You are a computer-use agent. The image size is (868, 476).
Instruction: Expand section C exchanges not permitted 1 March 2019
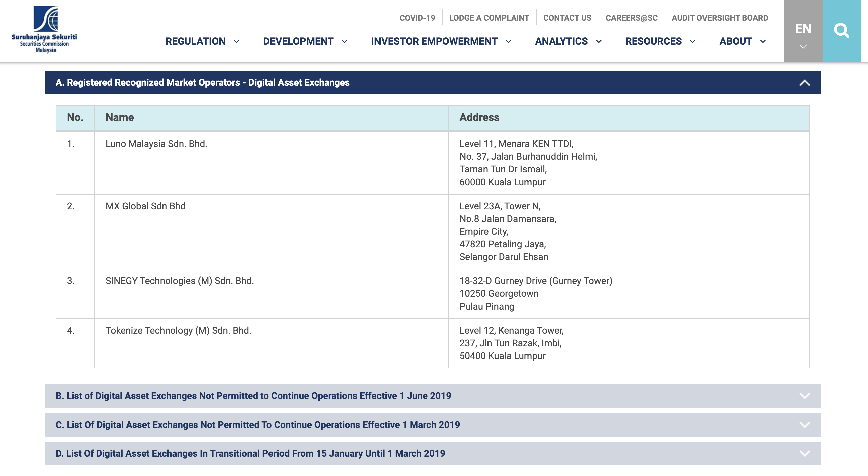tap(432, 425)
